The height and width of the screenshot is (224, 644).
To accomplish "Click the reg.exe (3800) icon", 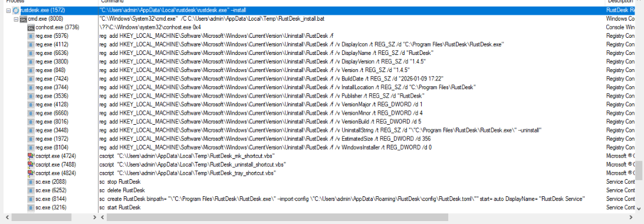I will [x=31, y=62].
